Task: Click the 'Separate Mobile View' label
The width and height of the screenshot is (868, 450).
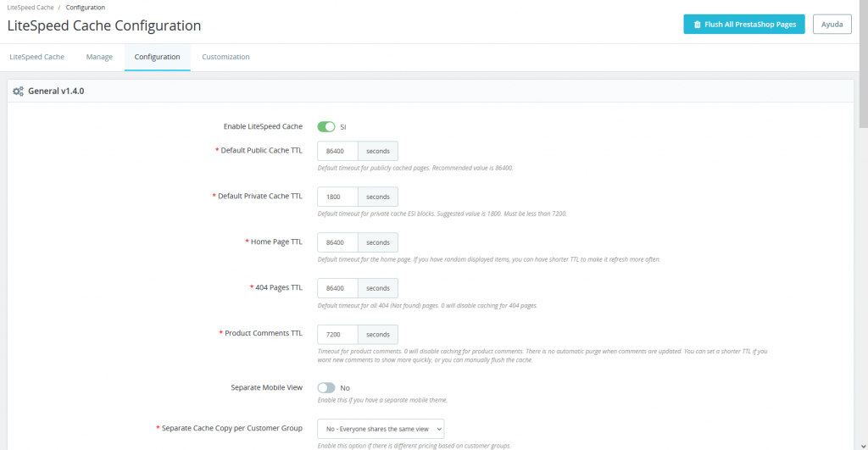Action: (x=267, y=388)
